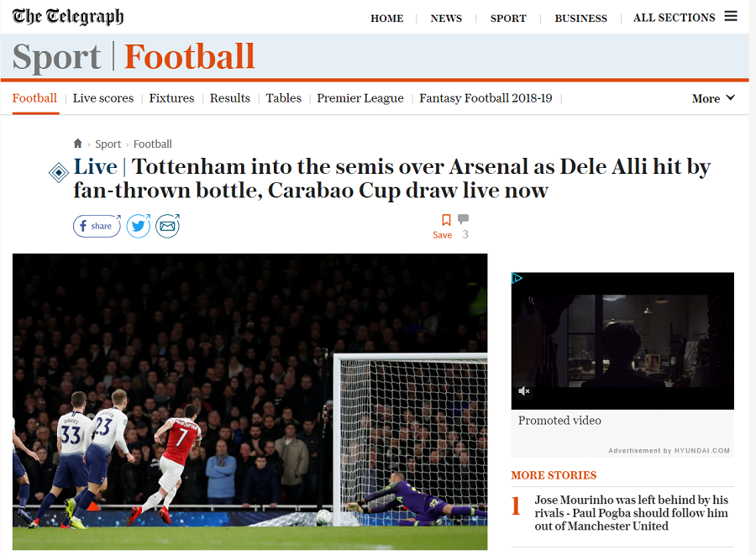Open Jose Mourinho Paul Pogba story
756x555 pixels.
pyautogui.click(x=631, y=513)
